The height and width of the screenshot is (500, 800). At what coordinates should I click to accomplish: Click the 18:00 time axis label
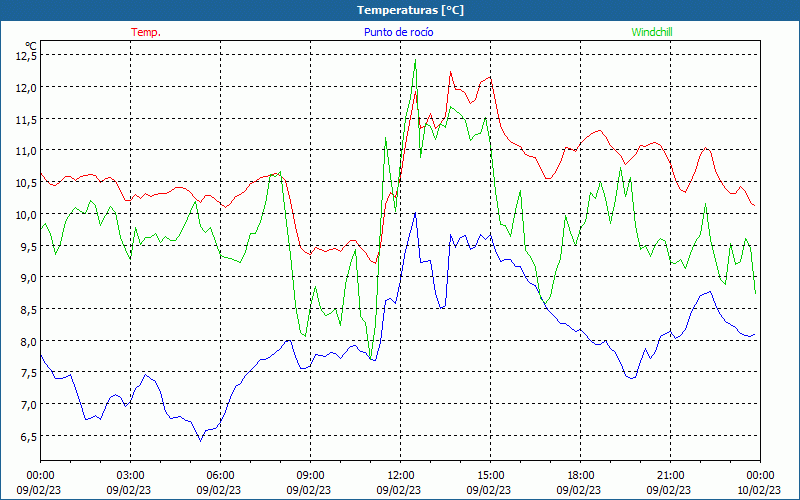point(581,475)
